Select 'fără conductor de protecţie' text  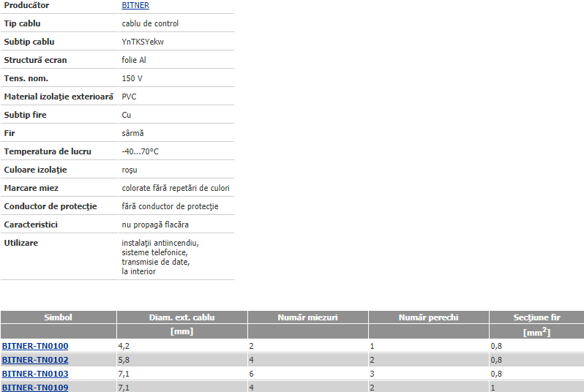[170, 206]
